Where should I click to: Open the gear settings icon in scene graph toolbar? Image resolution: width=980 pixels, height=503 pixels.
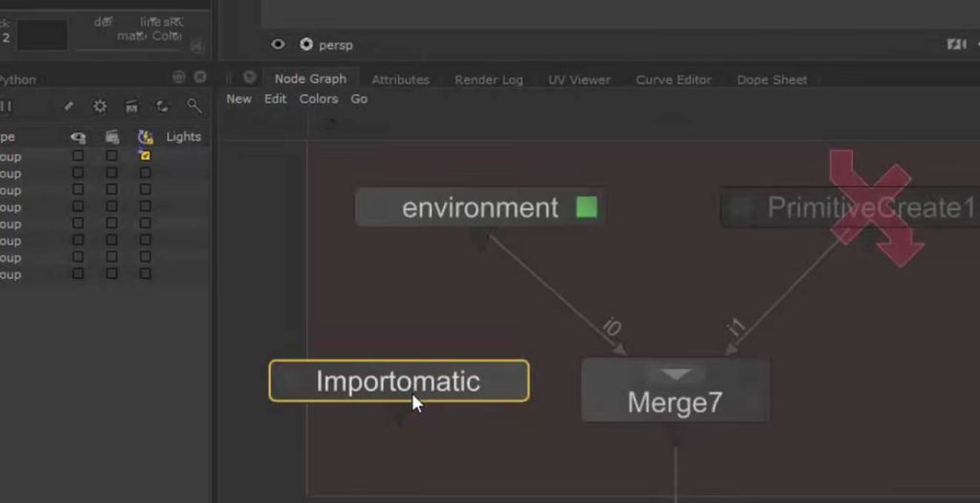(x=100, y=106)
